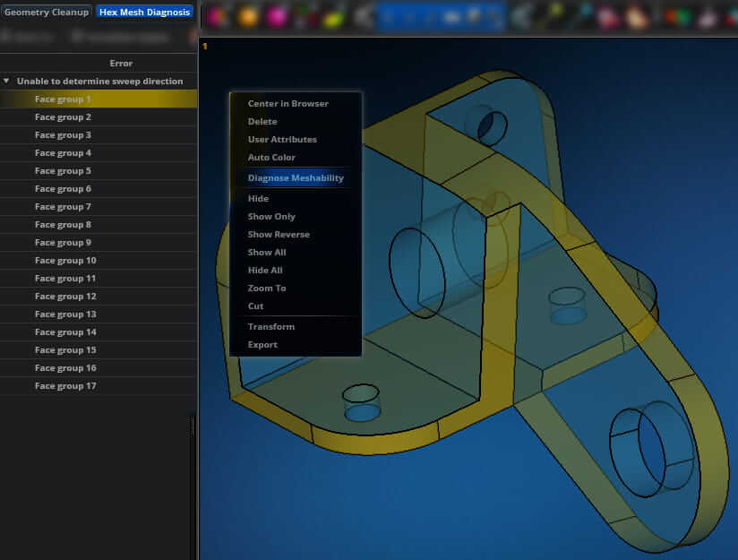Click the orange sphere icon in top toolbar
738x560 pixels.
(x=248, y=16)
